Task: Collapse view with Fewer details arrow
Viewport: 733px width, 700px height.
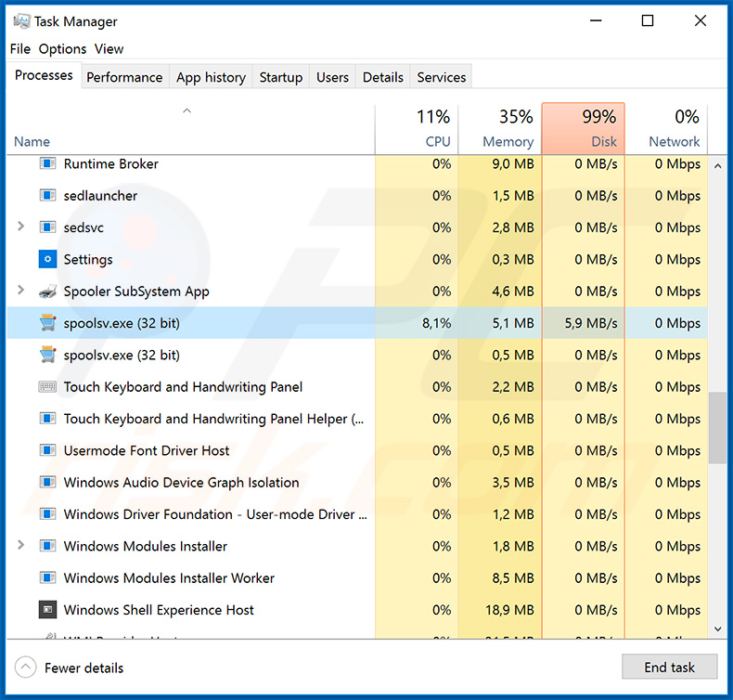Action: click(x=25, y=668)
